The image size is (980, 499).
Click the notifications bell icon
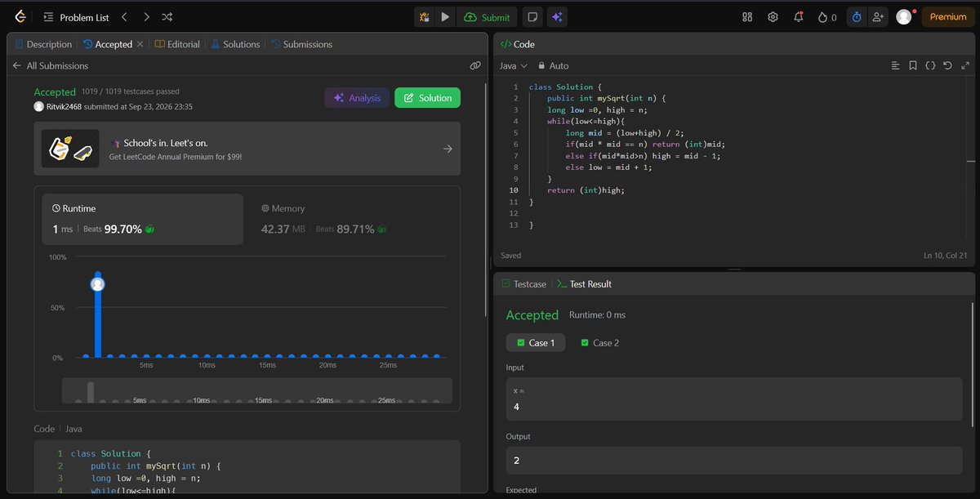(798, 16)
